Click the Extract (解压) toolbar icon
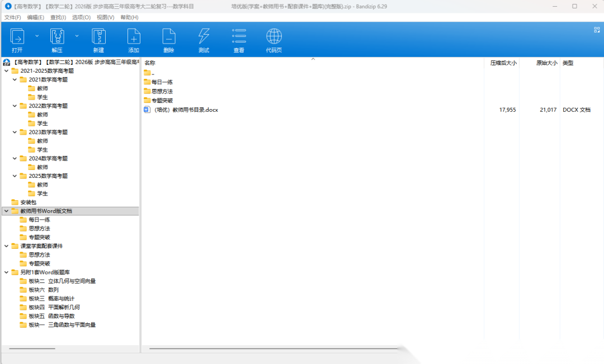This screenshot has width=604, height=364. 57,37
